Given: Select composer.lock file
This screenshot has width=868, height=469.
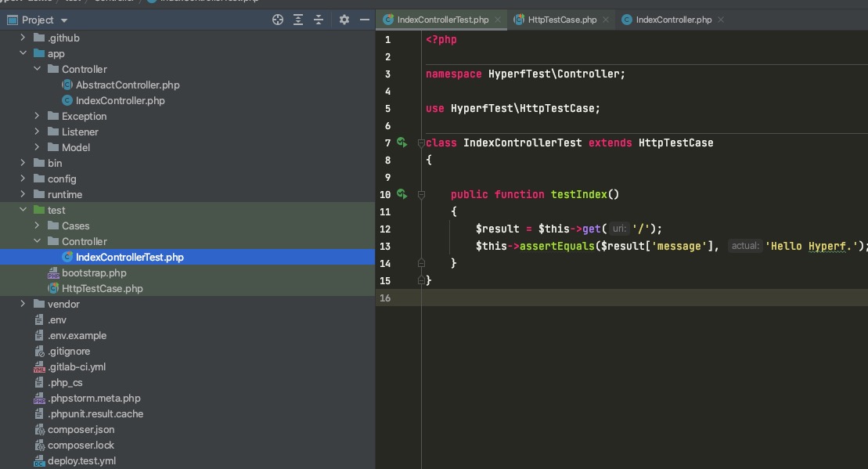Looking at the screenshot, I should pos(81,445).
